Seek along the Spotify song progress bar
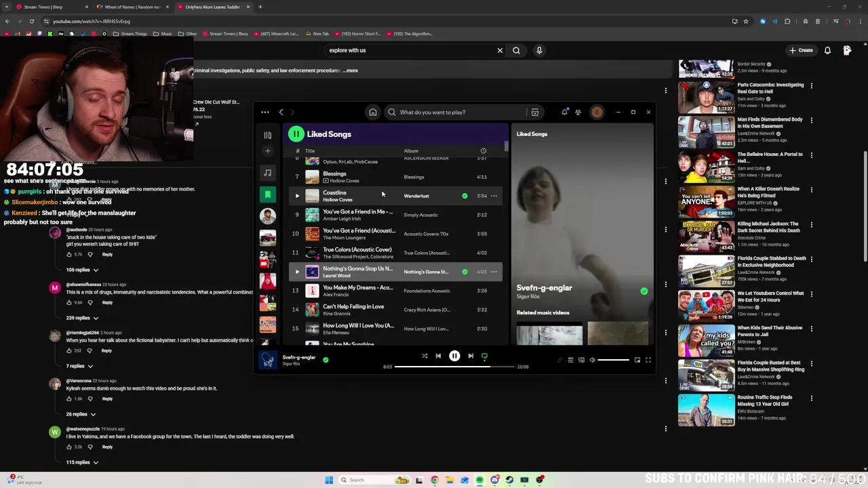Viewport: 868px width, 488px height. 454,367
